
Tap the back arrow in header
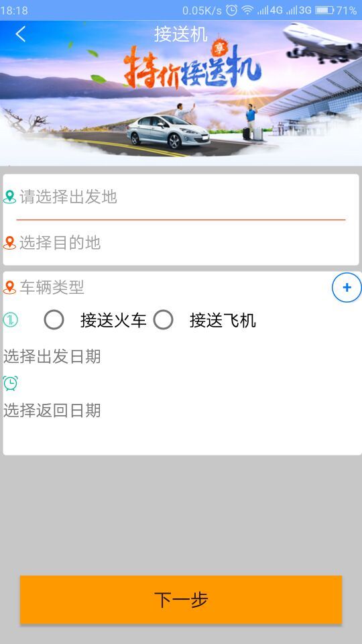click(21, 34)
